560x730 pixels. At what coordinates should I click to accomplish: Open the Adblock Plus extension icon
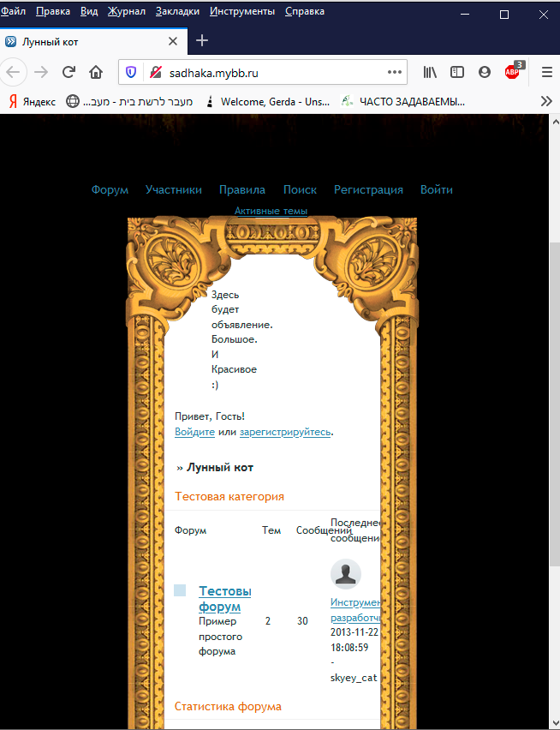click(x=513, y=71)
